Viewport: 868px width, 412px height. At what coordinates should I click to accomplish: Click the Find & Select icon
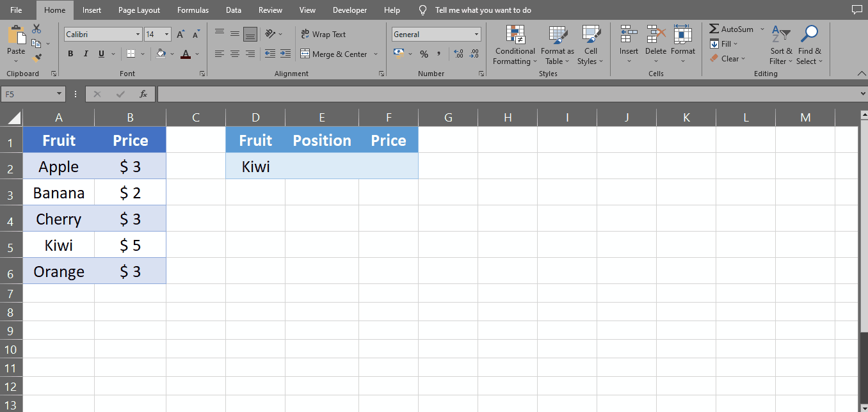pyautogui.click(x=809, y=45)
